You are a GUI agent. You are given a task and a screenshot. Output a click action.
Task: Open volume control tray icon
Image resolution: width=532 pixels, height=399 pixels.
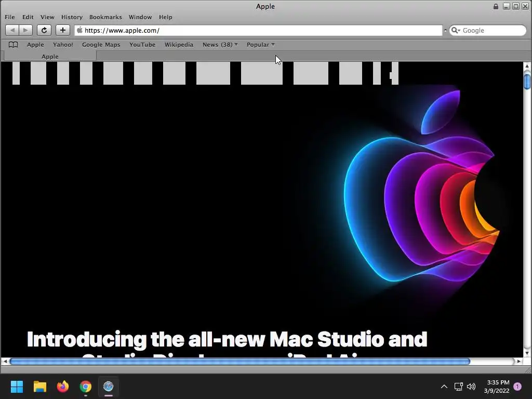[471, 387]
